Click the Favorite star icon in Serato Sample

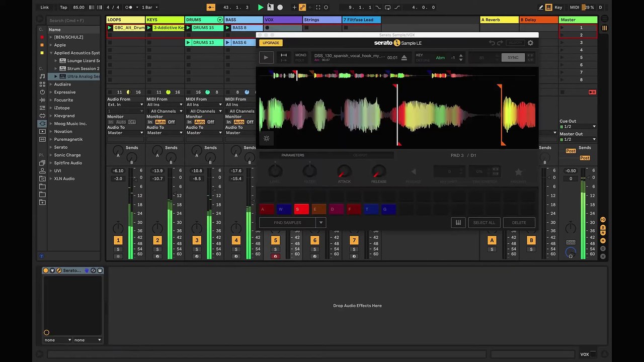(x=519, y=172)
